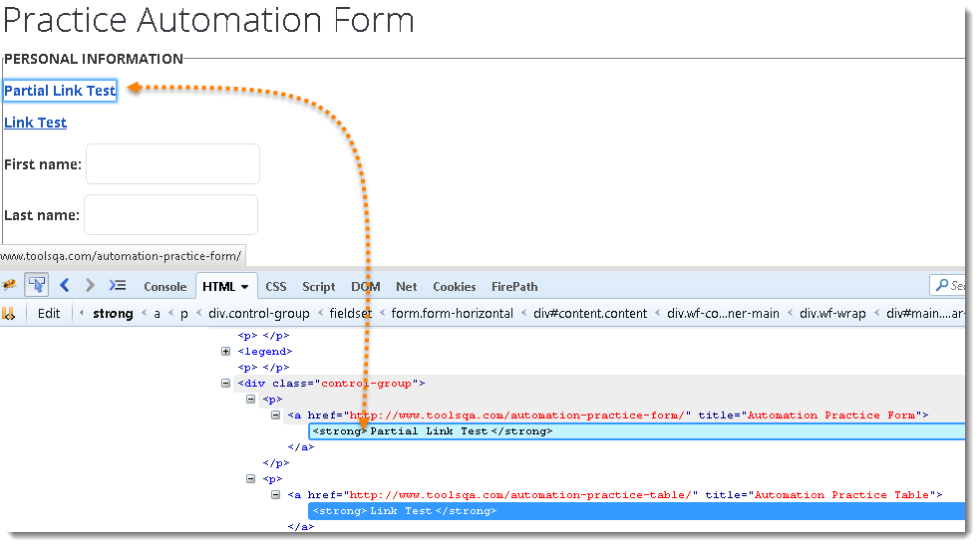Select the 'a' breadcrumb element
Screen dimensions: 980x547
click(x=157, y=314)
